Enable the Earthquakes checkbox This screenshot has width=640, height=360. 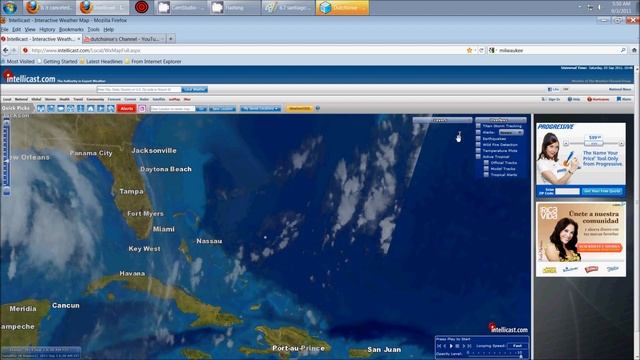478,138
